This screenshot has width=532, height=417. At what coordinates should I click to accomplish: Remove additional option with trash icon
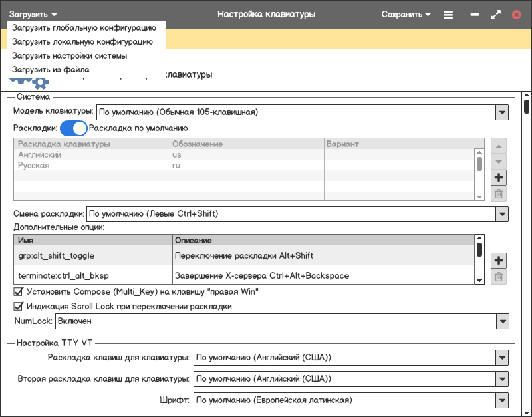point(499,277)
